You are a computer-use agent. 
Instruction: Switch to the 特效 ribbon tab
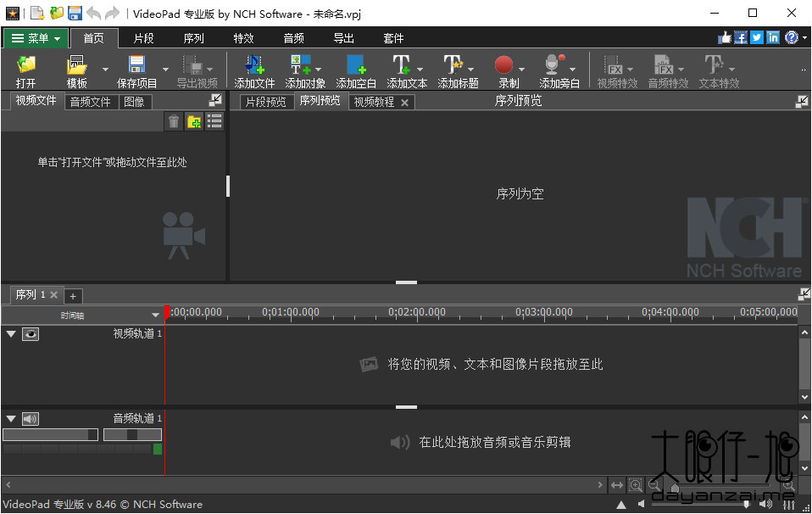pos(243,38)
